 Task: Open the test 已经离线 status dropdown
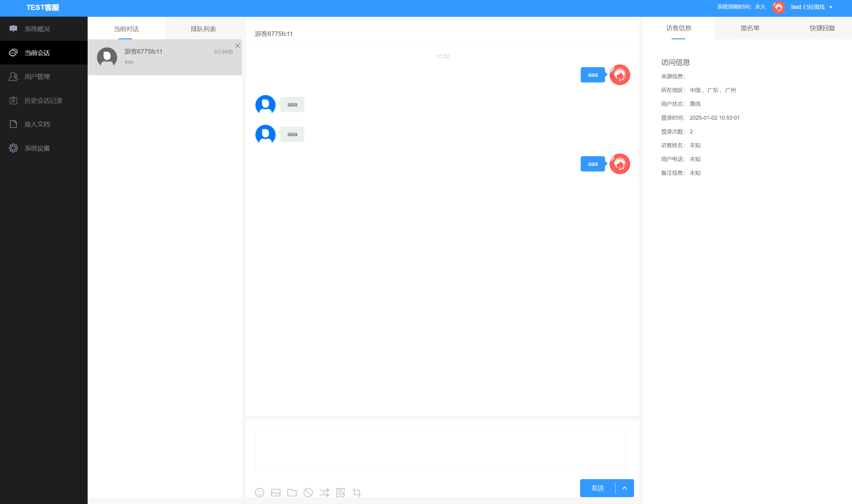coord(811,7)
